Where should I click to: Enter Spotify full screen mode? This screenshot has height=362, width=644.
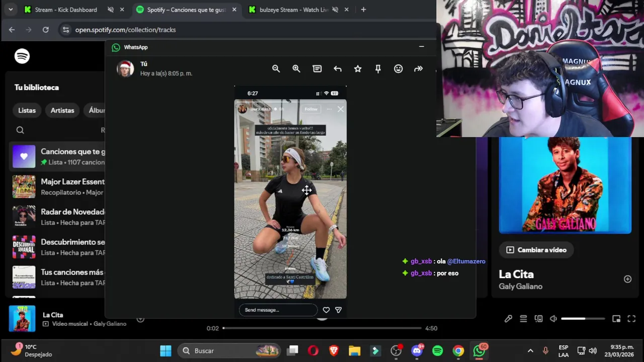(x=632, y=319)
